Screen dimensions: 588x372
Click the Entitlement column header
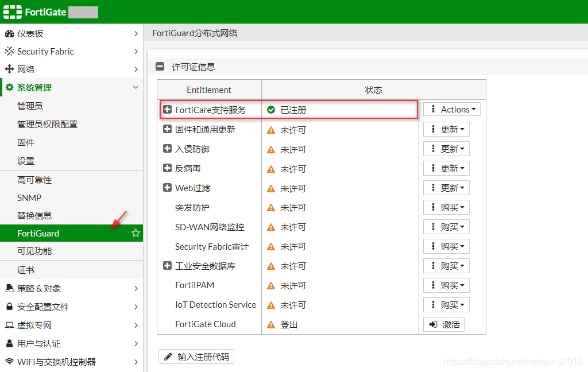click(x=209, y=90)
